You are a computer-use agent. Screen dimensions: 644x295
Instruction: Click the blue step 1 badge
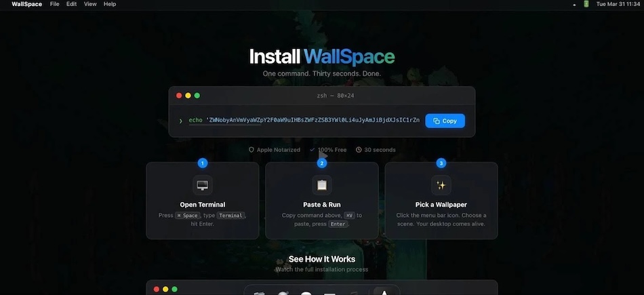point(202,163)
